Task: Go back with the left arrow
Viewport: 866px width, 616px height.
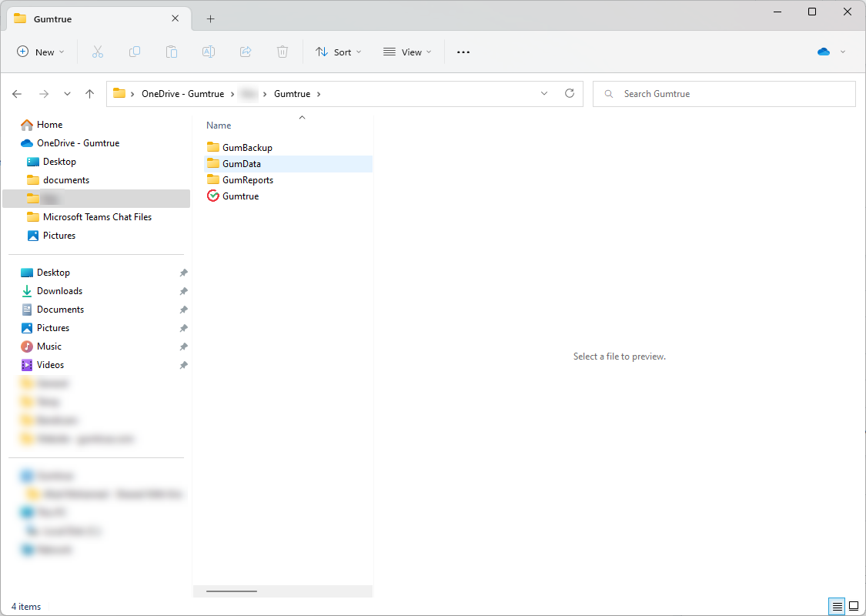Action: [x=17, y=94]
